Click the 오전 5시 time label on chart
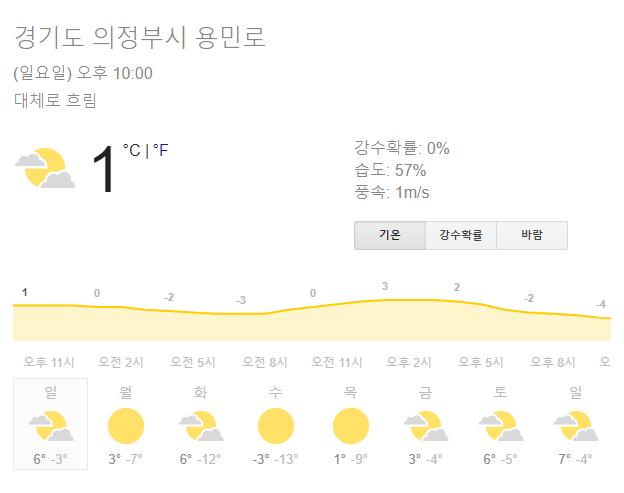 193,362
